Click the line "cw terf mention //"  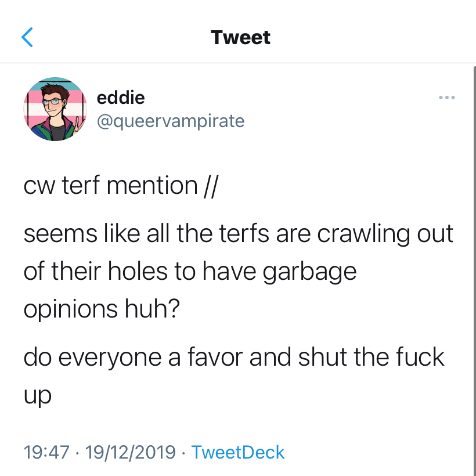coord(120,186)
